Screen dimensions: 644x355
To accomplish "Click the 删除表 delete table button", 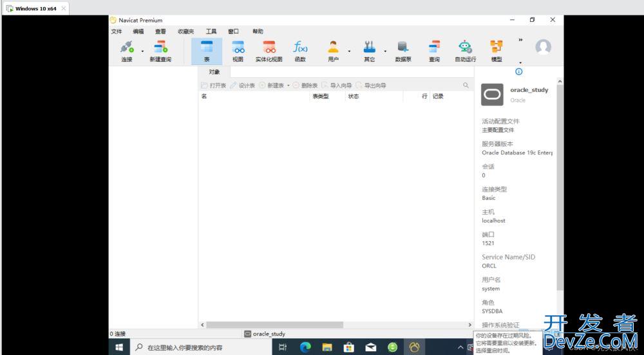I will [x=305, y=86].
